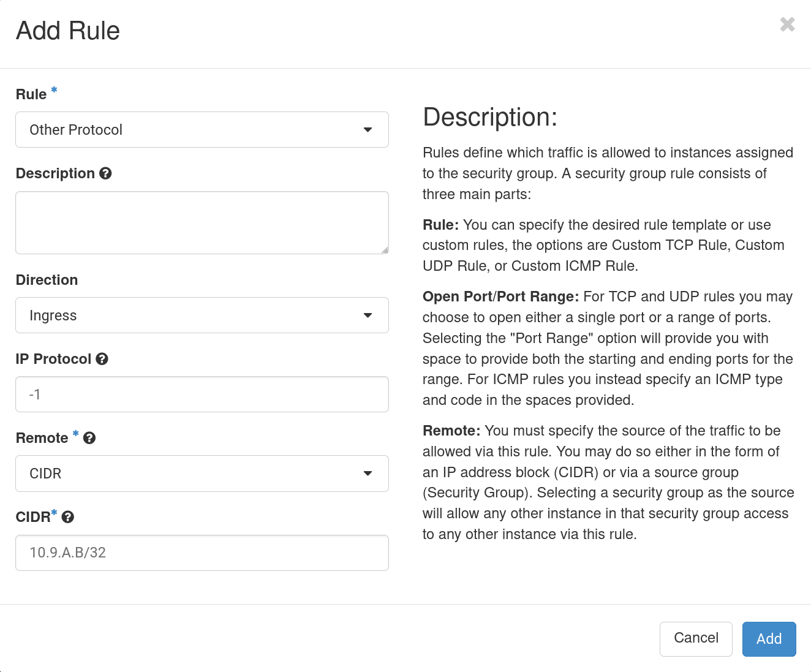
Task: Click the Rule field label
Action: (x=31, y=94)
